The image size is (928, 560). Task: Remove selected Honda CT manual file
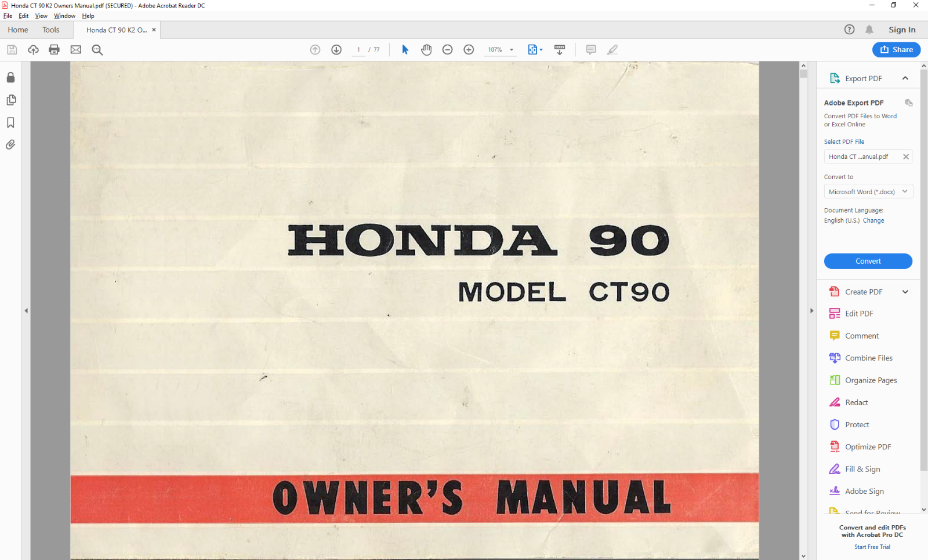(905, 157)
